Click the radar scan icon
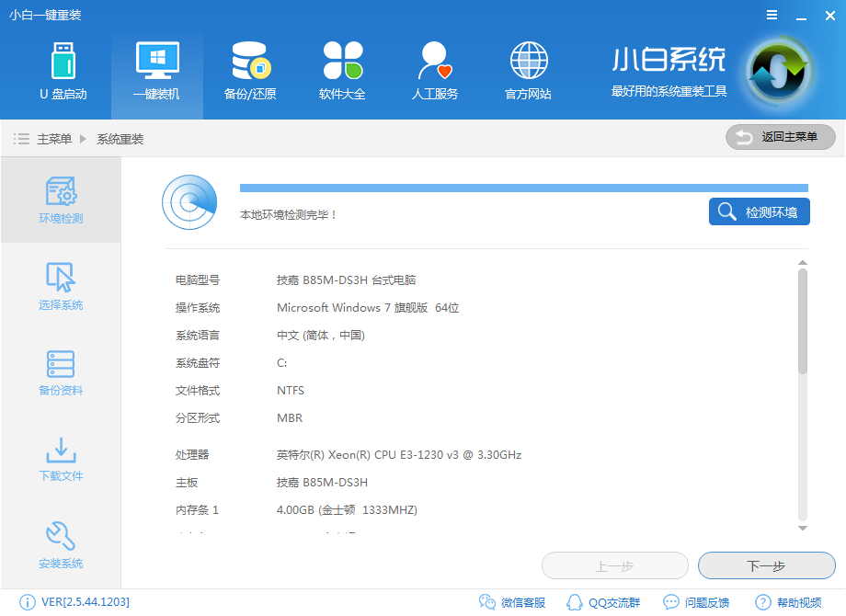Viewport: 846px width, 616px height. pos(189,202)
